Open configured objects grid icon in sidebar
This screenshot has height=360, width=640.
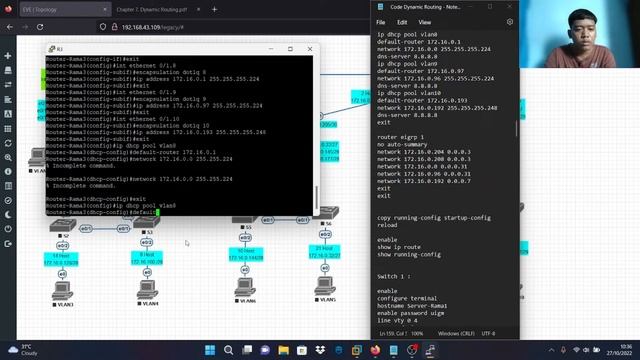pyautogui.click(x=8, y=129)
